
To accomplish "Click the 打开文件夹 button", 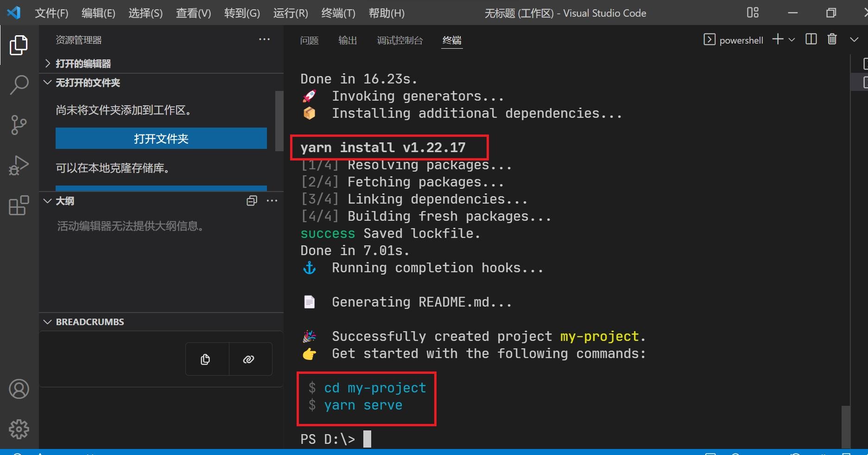I will click(x=161, y=138).
